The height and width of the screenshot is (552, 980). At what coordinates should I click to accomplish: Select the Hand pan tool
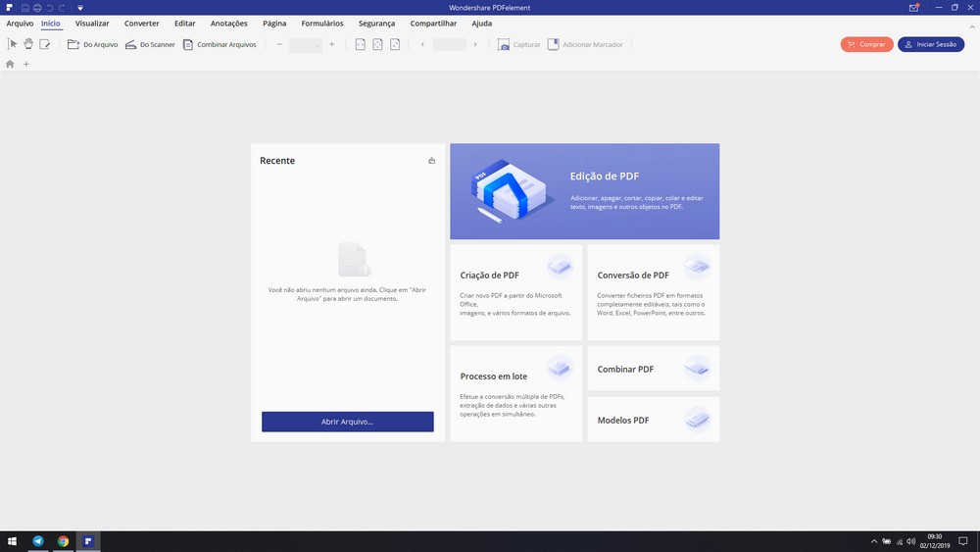28,44
